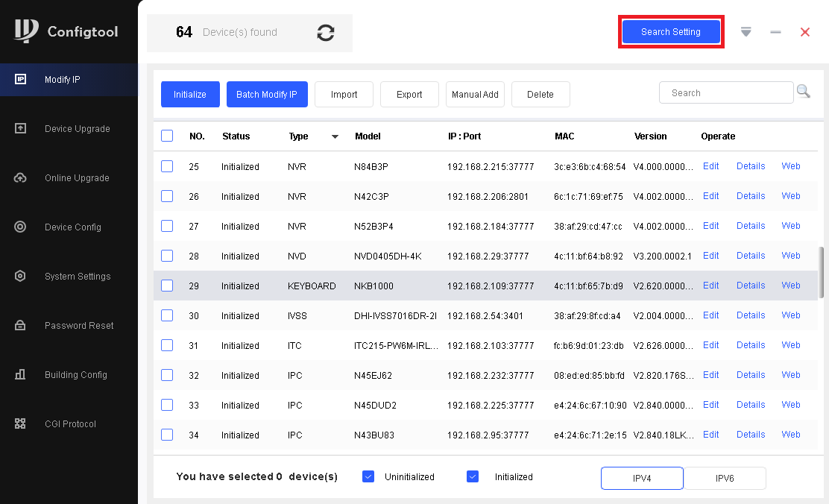Check the select-all header checkbox

[x=167, y=136]
